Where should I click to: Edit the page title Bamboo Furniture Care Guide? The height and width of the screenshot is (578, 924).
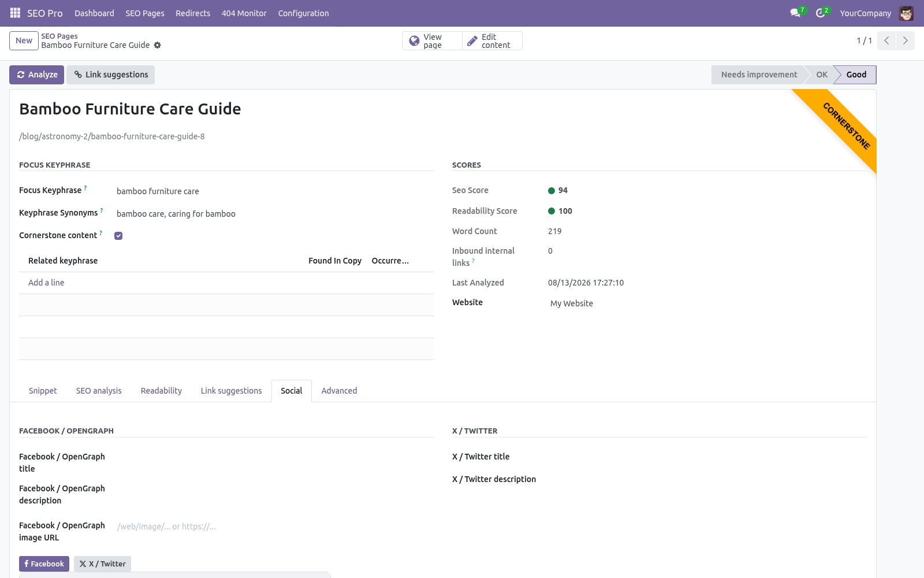[x=130, y=109]
